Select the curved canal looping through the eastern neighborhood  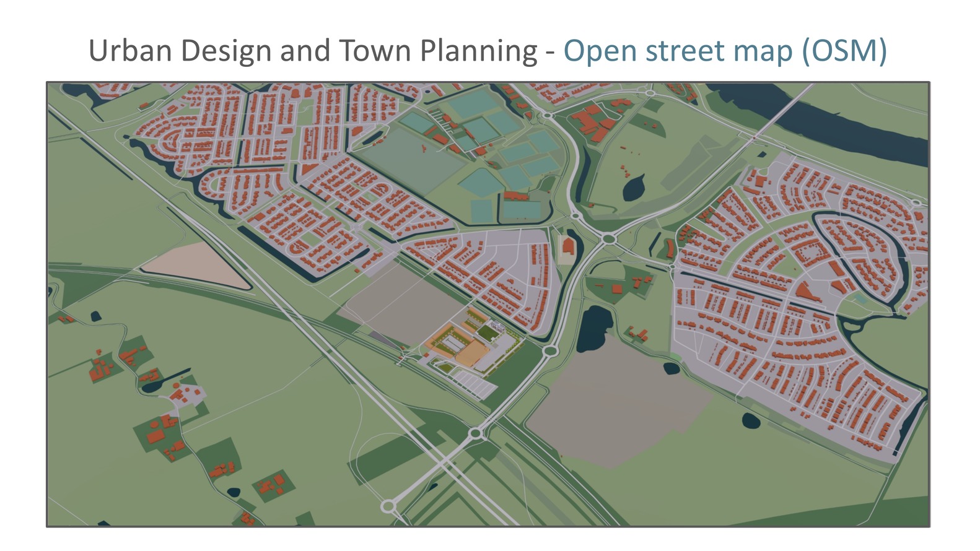point(899,260)
